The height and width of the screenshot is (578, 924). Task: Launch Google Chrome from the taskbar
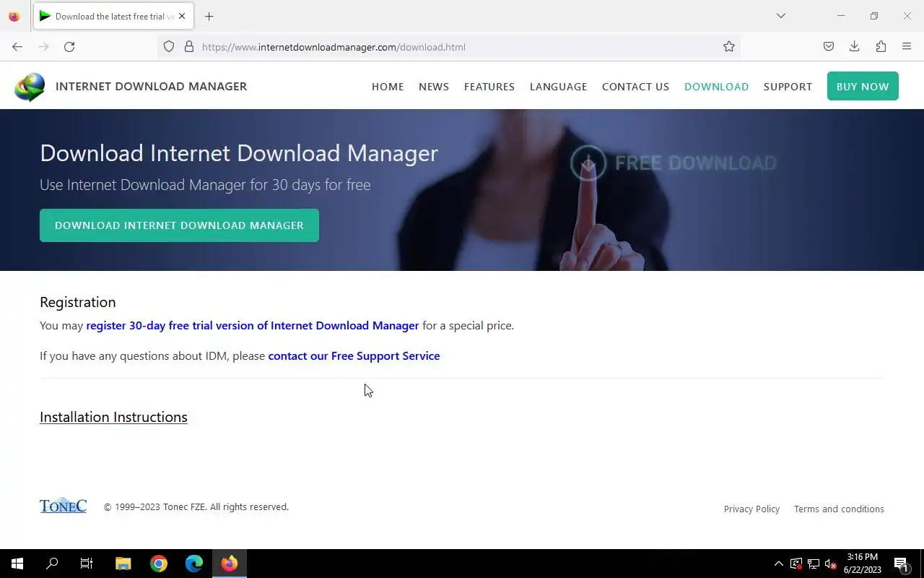(x=159, y=564)
